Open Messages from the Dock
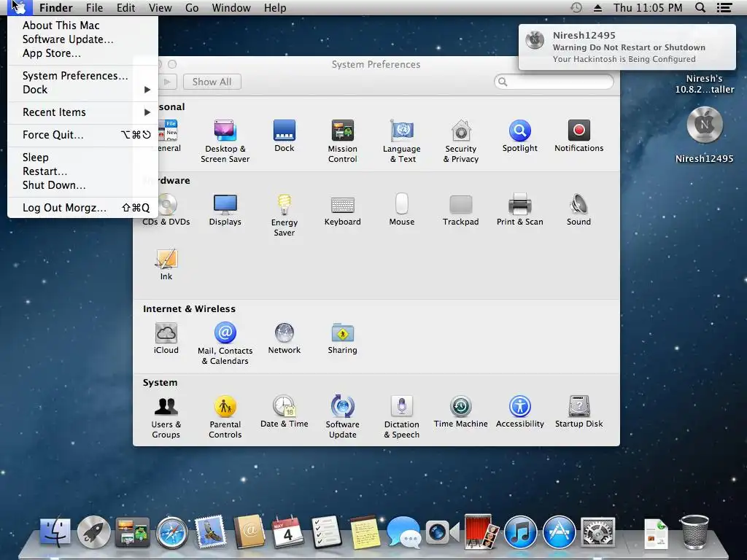This screenshot has width=747, height=560. pyautogui.click(x=403, y=532)
